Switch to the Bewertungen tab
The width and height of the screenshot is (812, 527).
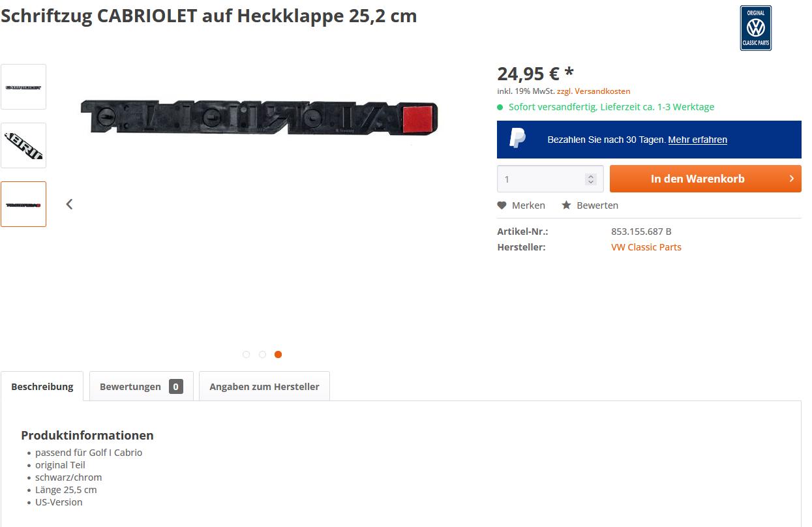[142, 386]
